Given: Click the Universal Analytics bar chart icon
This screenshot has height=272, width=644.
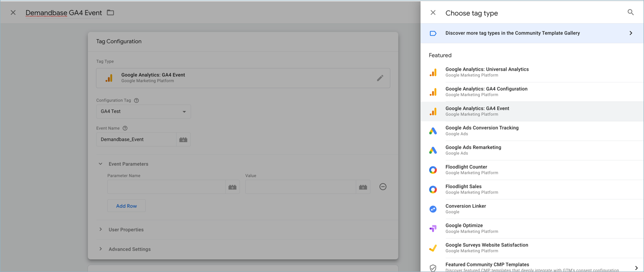Looking at the screenshot, I should click(433, 72).
